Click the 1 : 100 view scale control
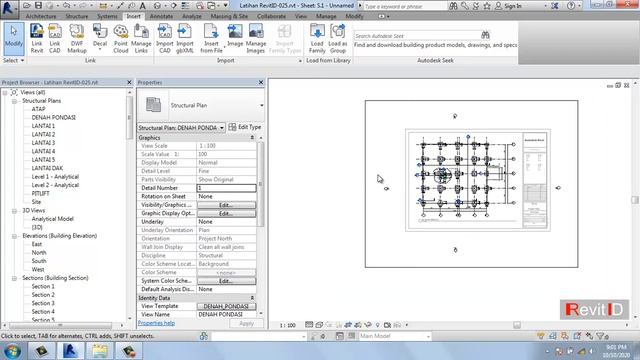640x360 pixels. pyautogui.click(x=288, y=325)
